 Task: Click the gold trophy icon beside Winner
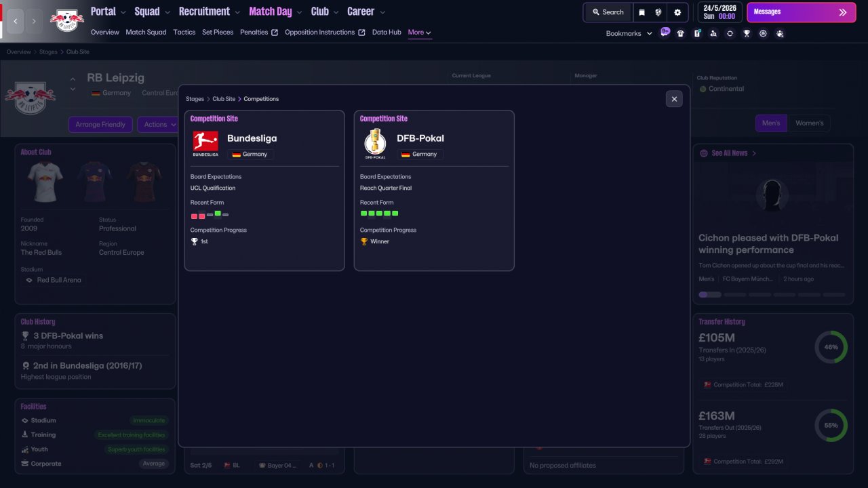pos(364,241)
